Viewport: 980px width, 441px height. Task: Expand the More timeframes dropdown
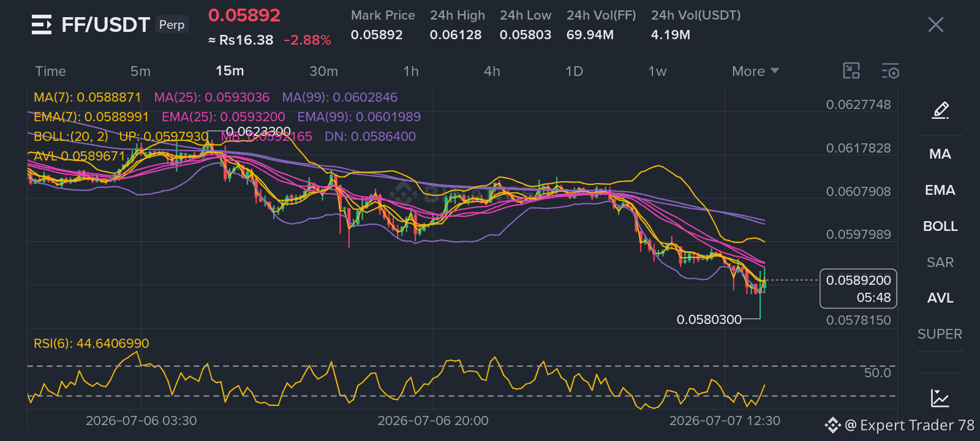755,71
